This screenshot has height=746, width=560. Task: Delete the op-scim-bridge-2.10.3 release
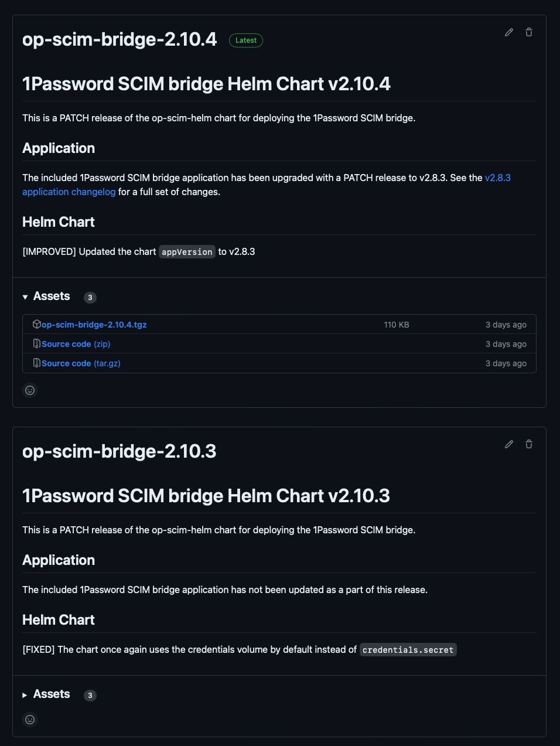(x=528, y=444)
